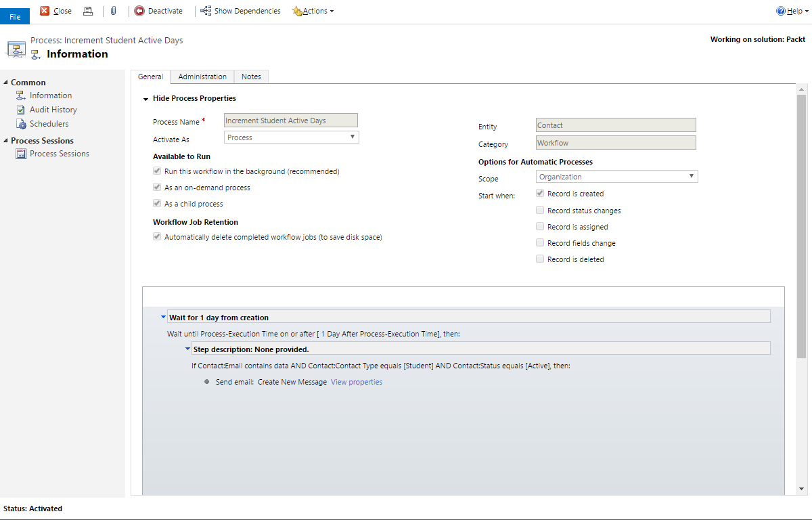
Task: Click the scrollbar down arrow
Action: point(801,489)
